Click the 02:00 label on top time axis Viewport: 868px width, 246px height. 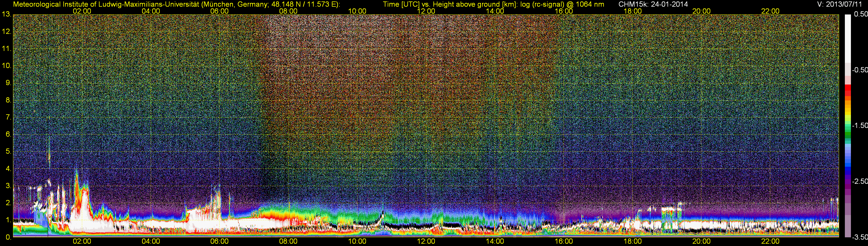82,11
